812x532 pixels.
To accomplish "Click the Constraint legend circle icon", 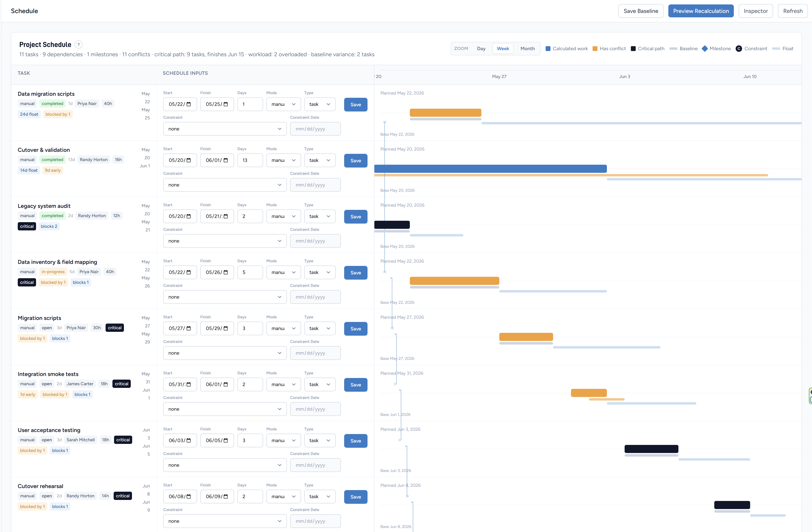I will click(739, 48).
